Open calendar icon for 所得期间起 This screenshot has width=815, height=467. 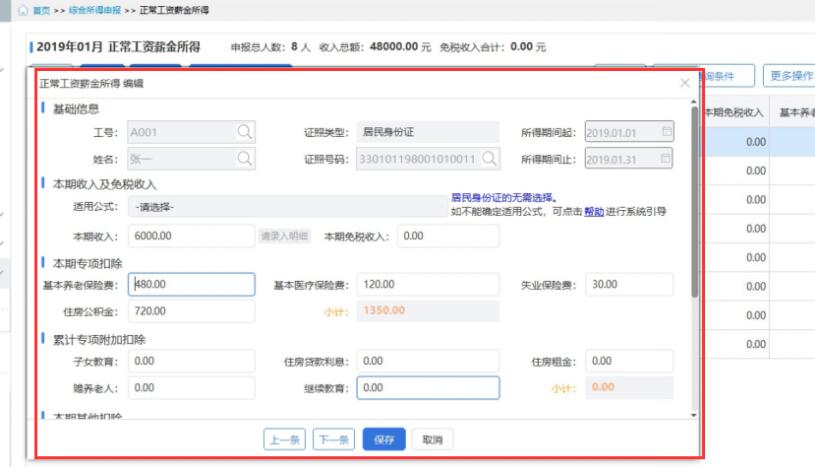[x=667, y=132]
